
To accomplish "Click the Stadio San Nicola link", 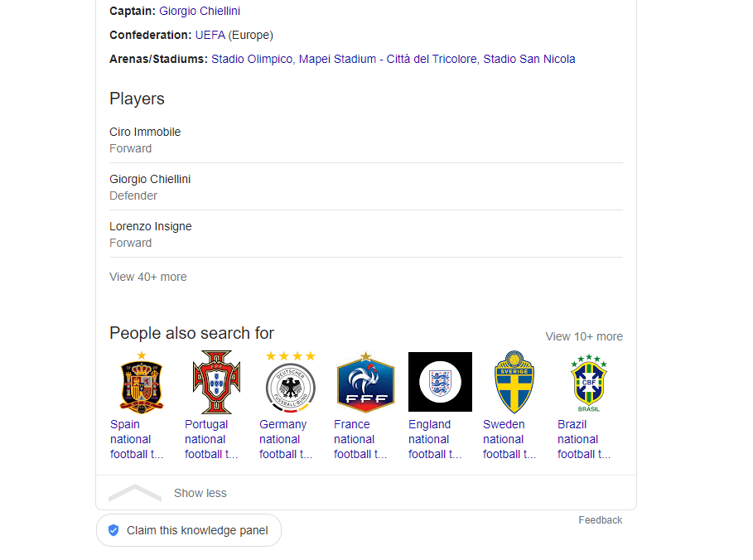I will click(x=529, y=59).
